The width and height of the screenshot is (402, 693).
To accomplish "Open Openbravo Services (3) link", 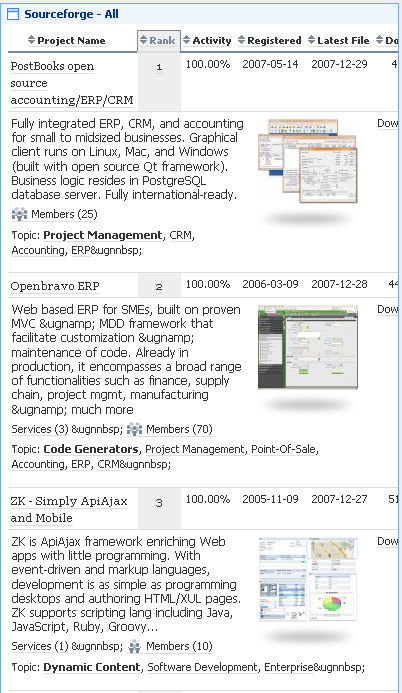I will point(40,429).
